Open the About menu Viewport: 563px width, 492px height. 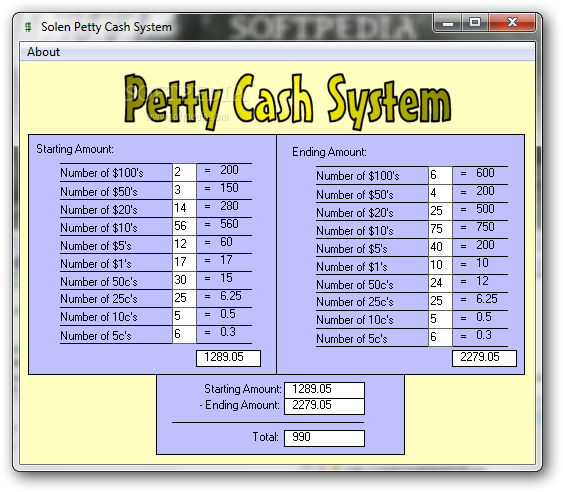pos(43,52)
